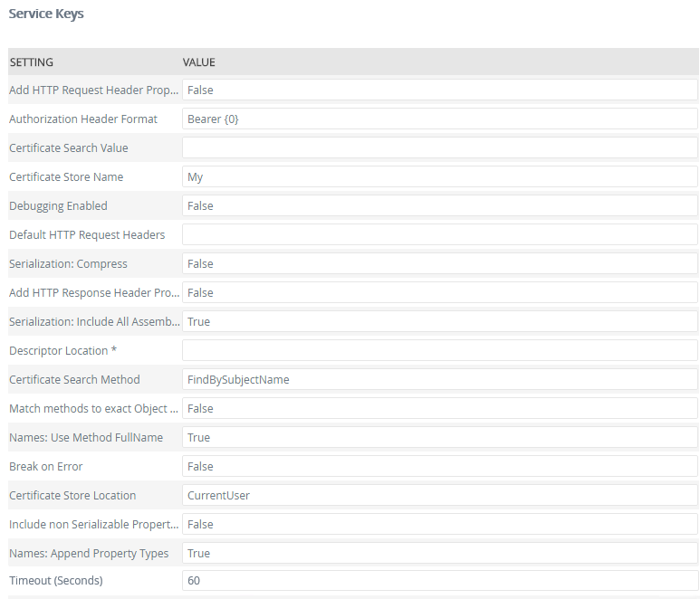Click the Default HTTP Request Headers field

tap(440, 234)
